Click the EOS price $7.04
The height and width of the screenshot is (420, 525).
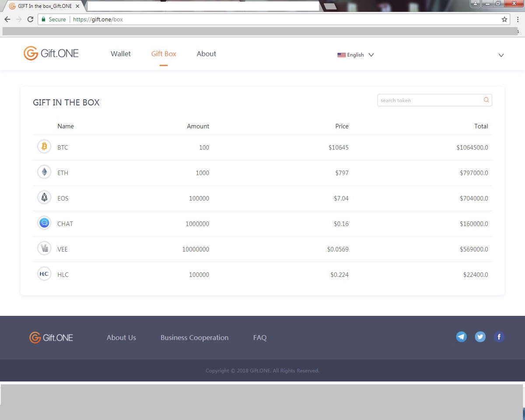coord(341,198)
